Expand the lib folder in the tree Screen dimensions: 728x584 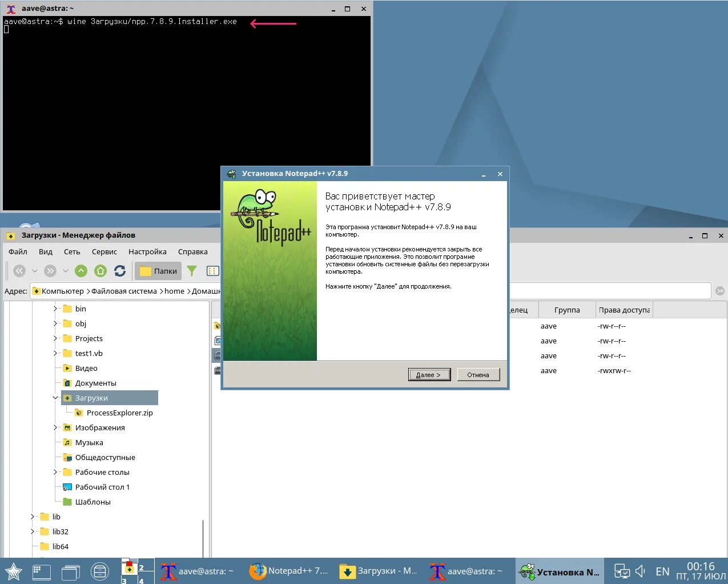pyautogui.click(x=33, y=517)
